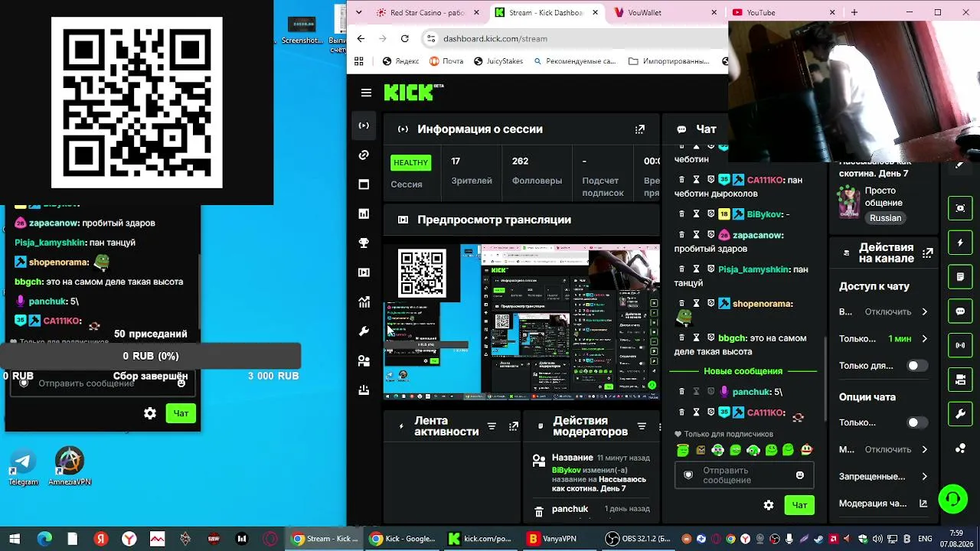Open the AmneziaVPN desktop shortcut
The height and width of the screenshot is (551, 980).
(x=70, y=467)
